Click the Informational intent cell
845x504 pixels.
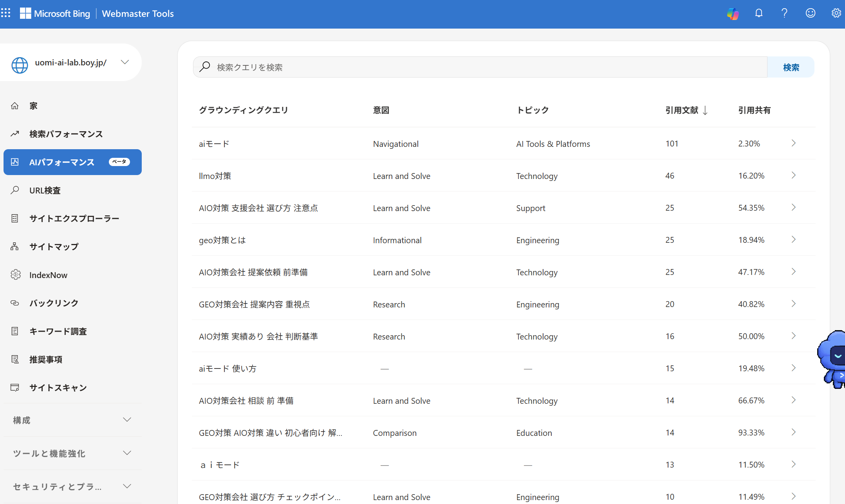coord(397,240)
